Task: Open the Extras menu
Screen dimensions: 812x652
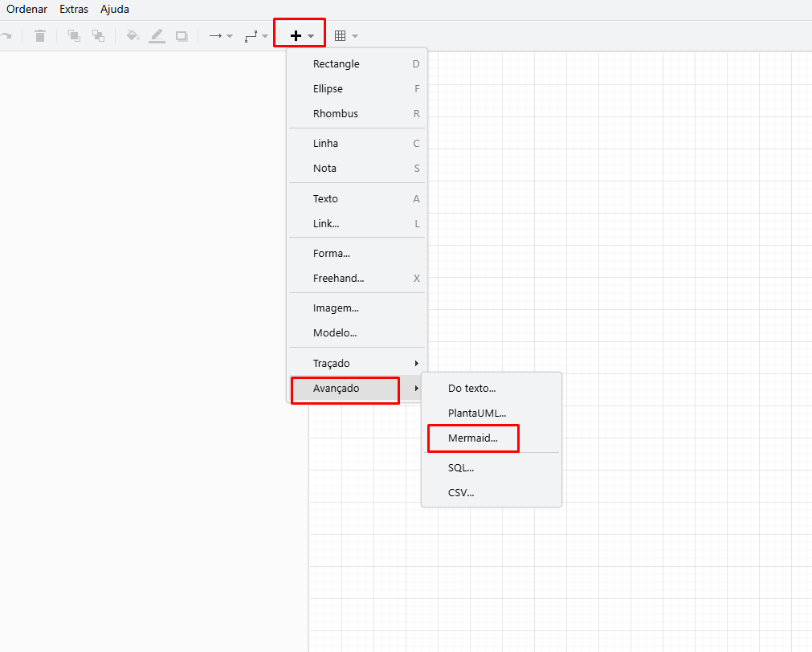Action: [x=74, y=10]
